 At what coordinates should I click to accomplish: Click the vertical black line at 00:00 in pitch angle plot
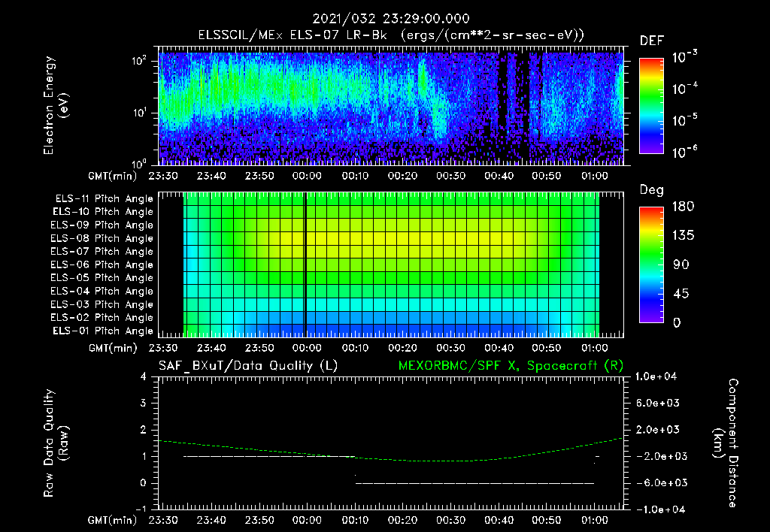point(305,264)
